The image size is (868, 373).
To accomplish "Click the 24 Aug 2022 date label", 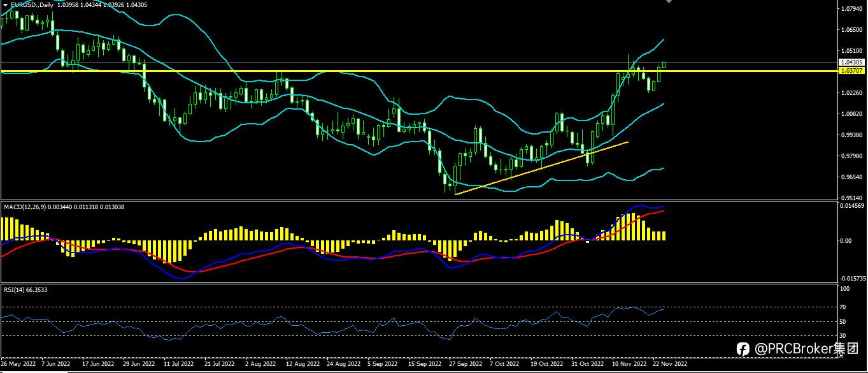I will point(343,364).
